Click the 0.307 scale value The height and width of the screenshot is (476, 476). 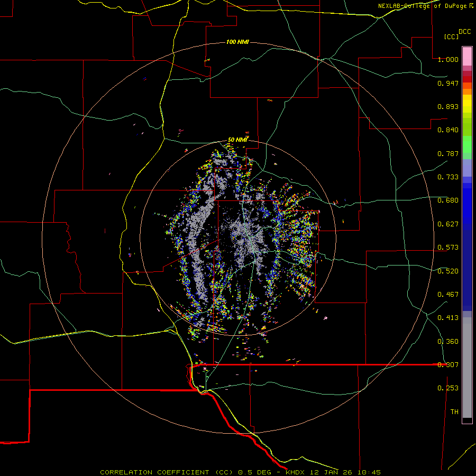pyautogui.click(x=448, y=365)
